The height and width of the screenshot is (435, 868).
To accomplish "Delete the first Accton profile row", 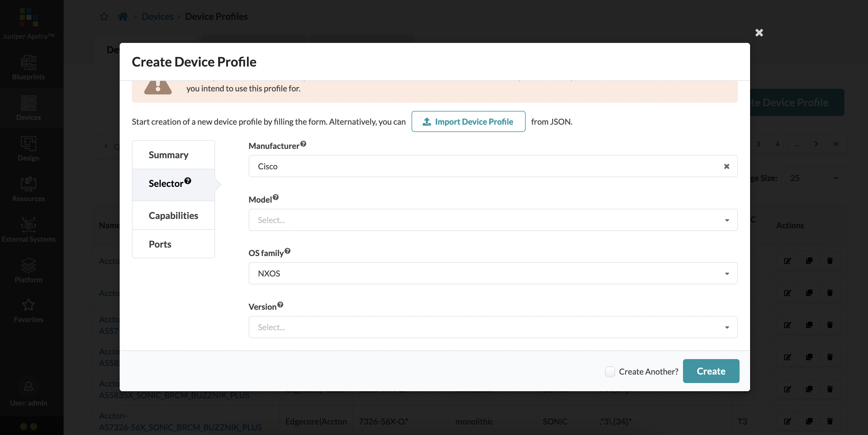I will 829,260.
